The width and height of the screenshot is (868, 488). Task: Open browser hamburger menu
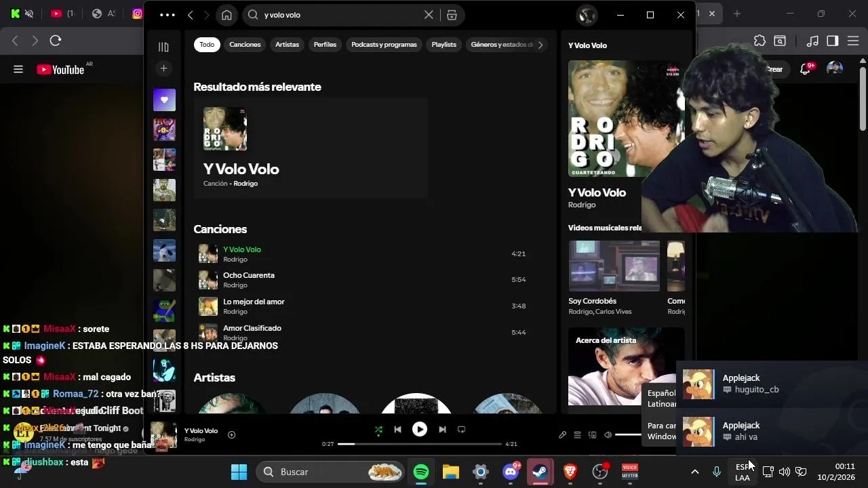(853, 41)
